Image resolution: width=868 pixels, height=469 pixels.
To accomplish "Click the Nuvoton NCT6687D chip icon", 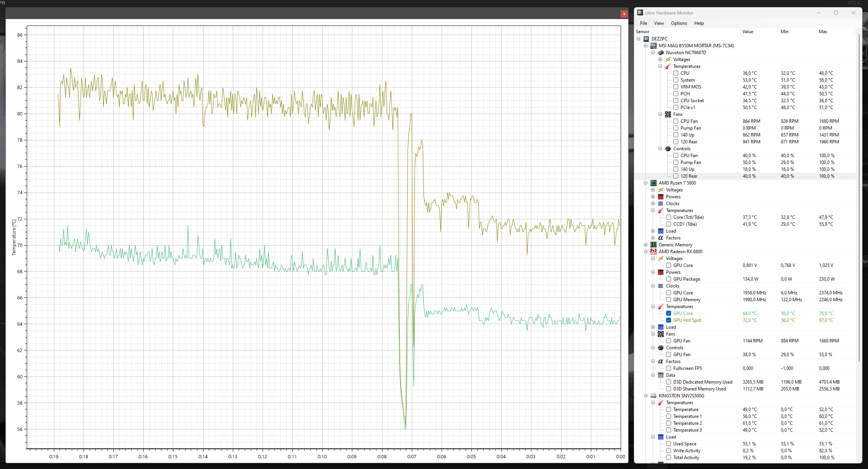I will 661,53.
